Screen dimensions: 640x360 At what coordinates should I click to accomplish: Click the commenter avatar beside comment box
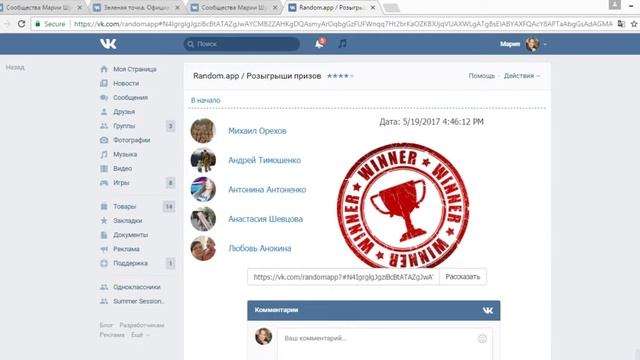[x=264, y=336]
